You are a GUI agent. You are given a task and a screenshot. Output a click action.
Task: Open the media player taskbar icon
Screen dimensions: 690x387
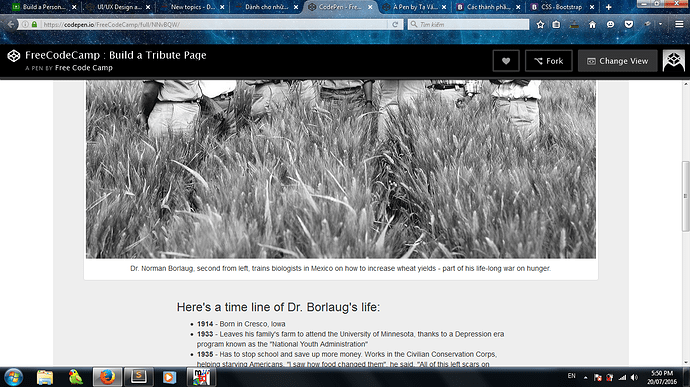[x=169, y=377]
